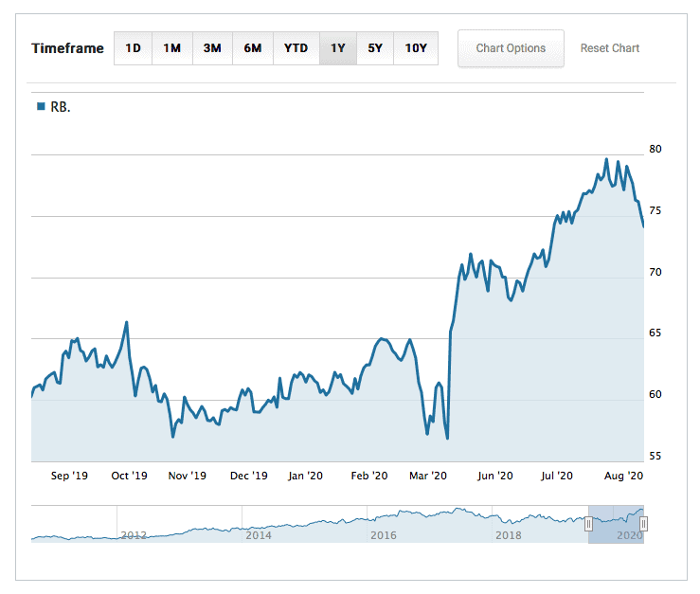Switch timeframe to 1M

(x=171, y=48)
